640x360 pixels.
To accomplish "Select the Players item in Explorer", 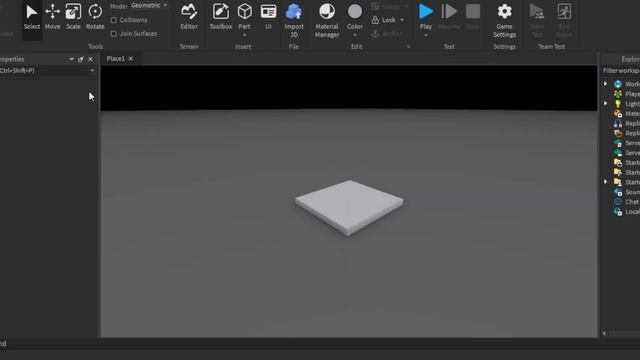I will pos(627,94).
